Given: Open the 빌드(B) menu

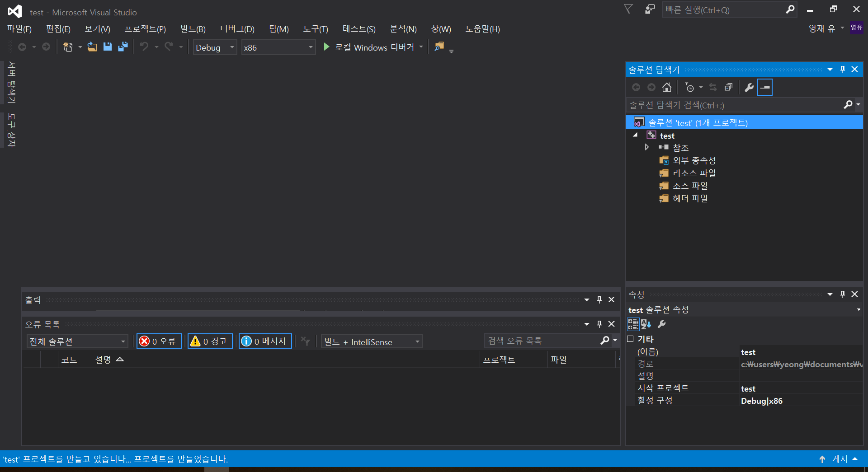Looking at the screenshot, I should pyautogui.click(x=193, y=29).
